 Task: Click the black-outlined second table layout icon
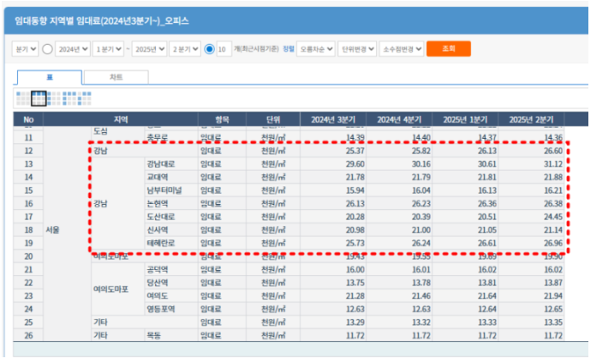pyautogui.click(x=39, y=98)
